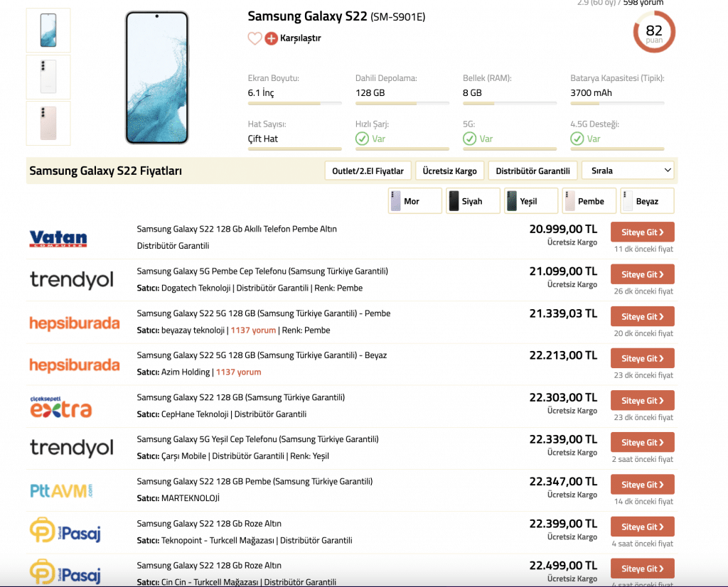
Task: Toggle the Distribütör Garantili filter
Action: [532, 171]
